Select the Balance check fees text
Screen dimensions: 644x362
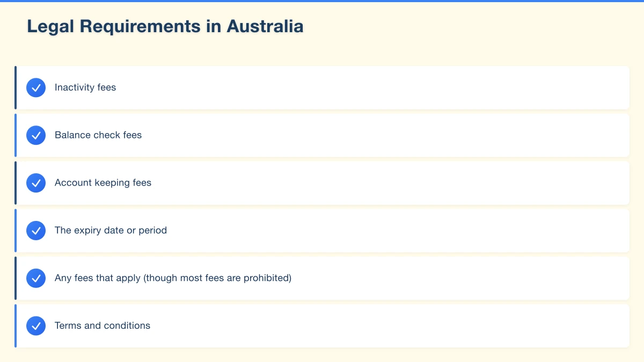coord(98,135)
